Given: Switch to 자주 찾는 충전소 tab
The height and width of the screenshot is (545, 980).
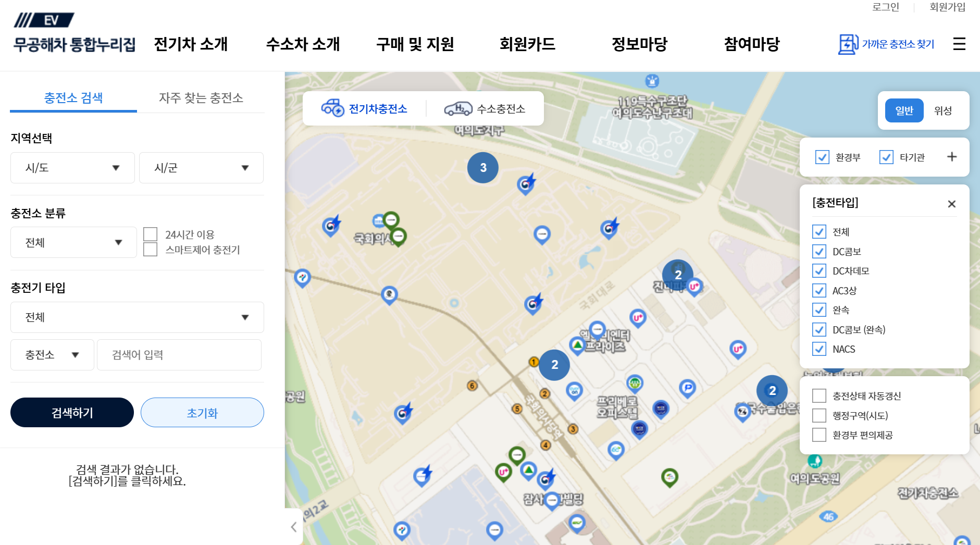Looking at the screenshot, I should 201,98.
